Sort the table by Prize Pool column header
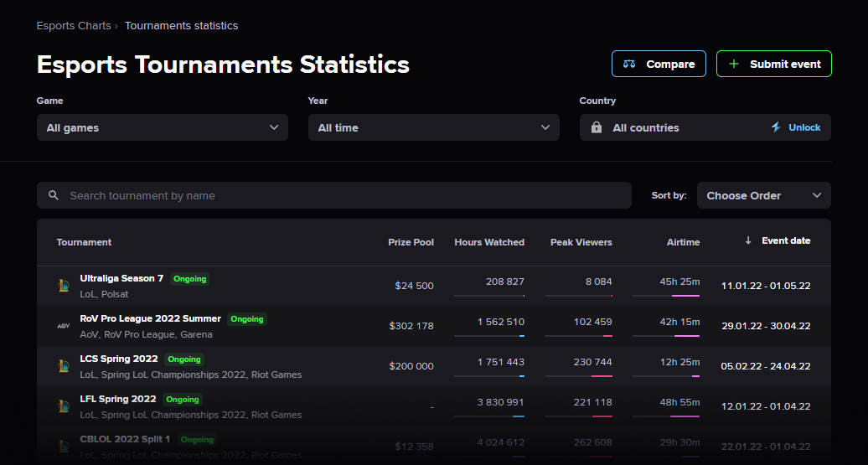 411,242
